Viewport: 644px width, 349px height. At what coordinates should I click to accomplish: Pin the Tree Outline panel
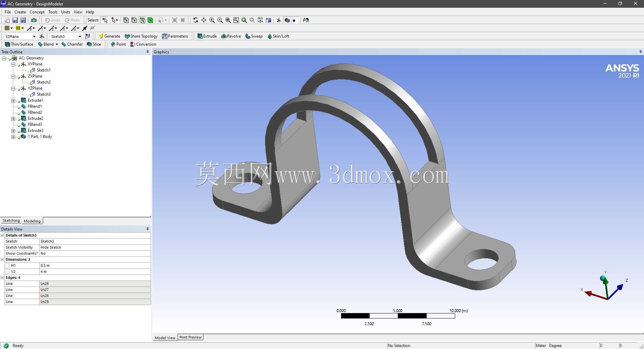tap(148, 52)
